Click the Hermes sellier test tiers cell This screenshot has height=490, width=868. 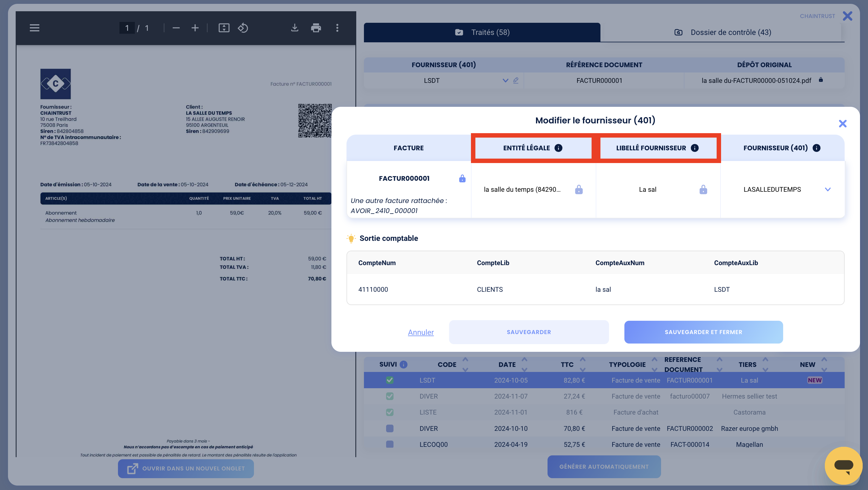click(749, 396)
